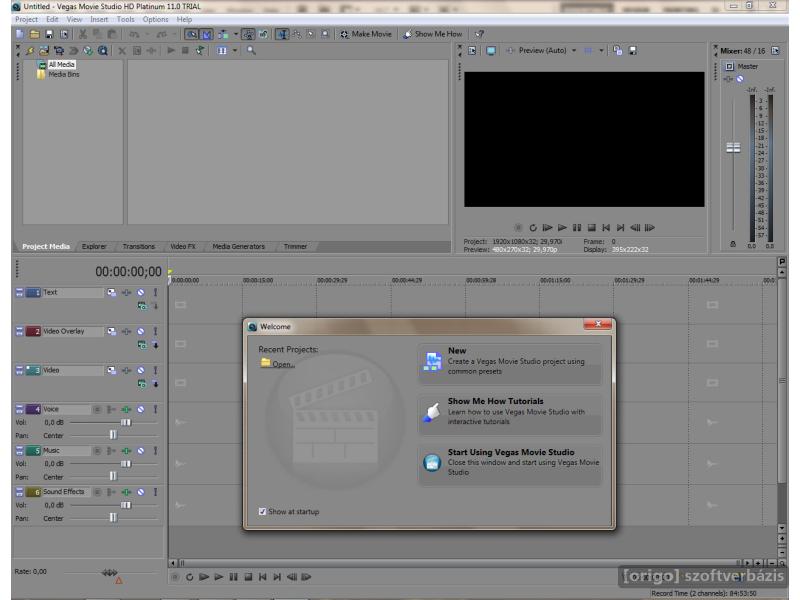Viewport: 800px width, 600px height.
Task: Mute the Music audio track
Action: tap(141, 451)
